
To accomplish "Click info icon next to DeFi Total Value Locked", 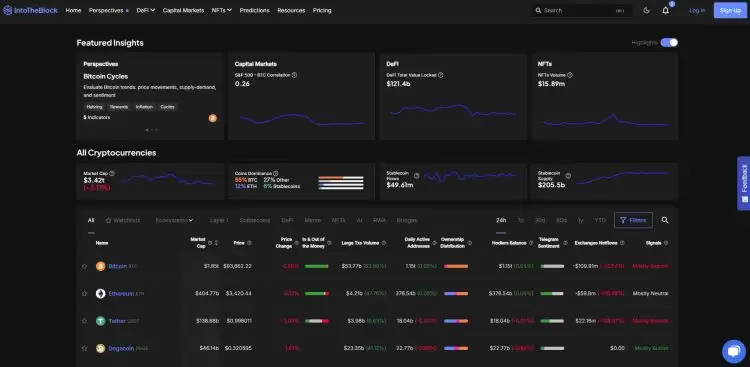I will pos(441,75).
